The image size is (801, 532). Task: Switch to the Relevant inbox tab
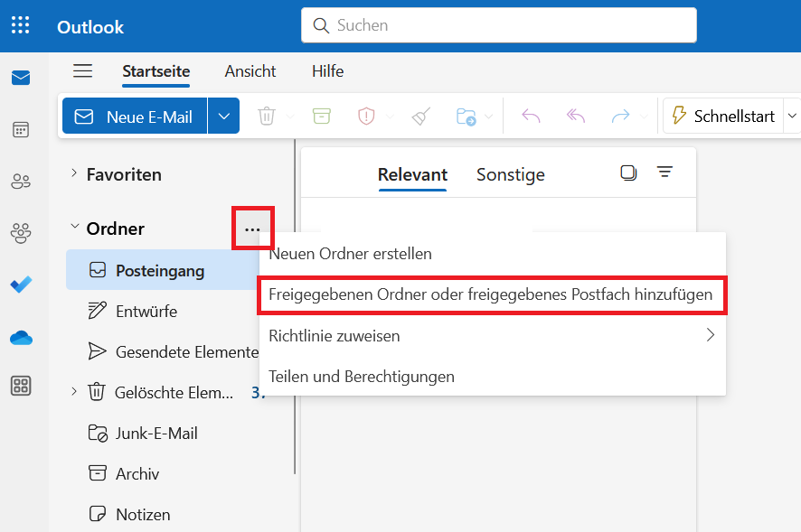tap(412, 174)
